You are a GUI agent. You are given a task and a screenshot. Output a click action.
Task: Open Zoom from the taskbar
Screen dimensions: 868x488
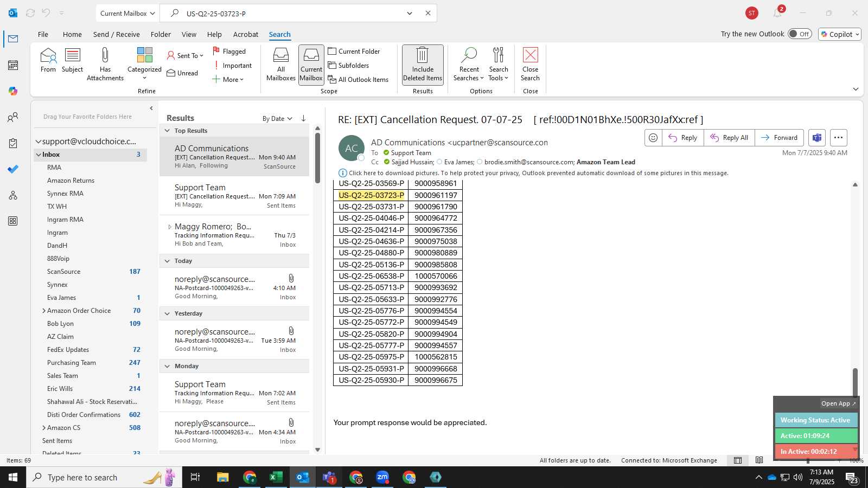pyautogui.click(x=382, y=477)
